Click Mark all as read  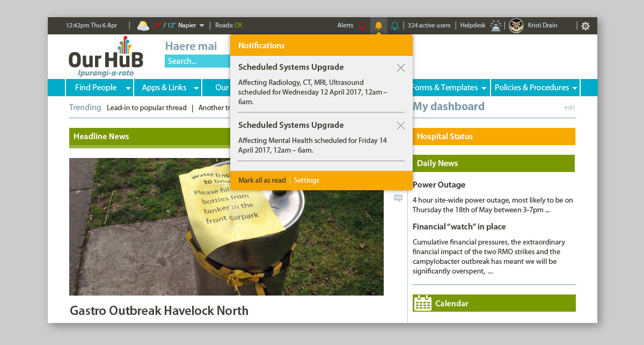[x=262, y=181]
